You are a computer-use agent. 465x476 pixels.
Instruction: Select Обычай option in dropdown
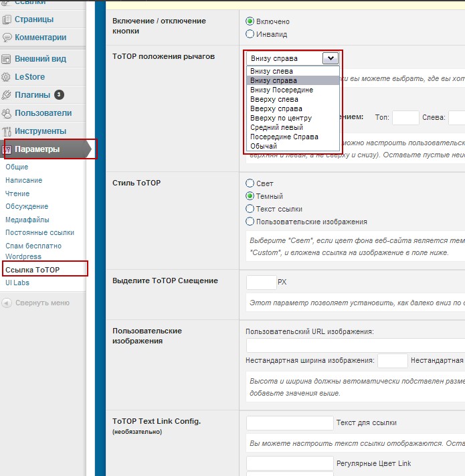(x=293, y=146)
